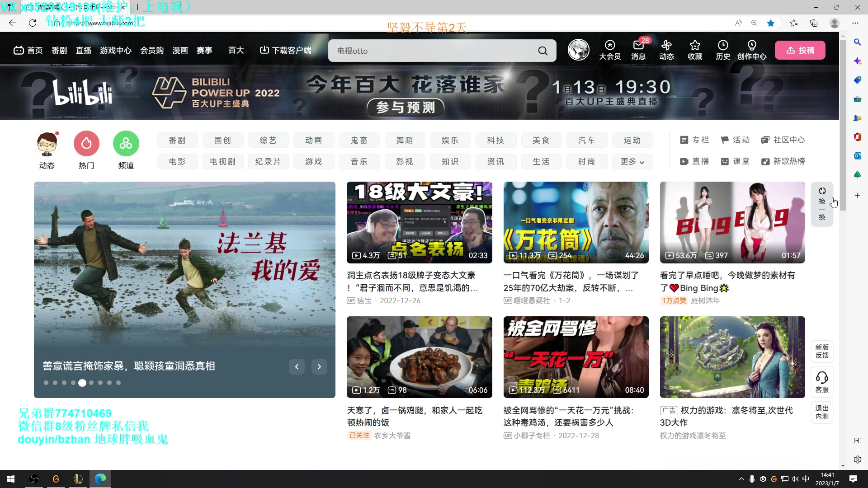
Task: Click browser refresh button
Action: pos(33,23)
